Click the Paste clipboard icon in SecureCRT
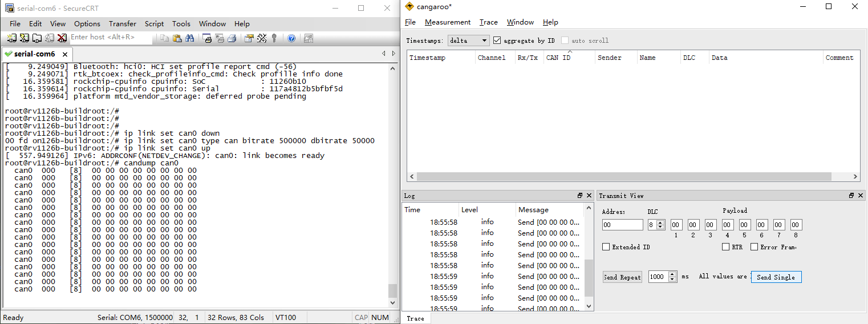Viewport: 868px width, 324px height. coord(177,38)
